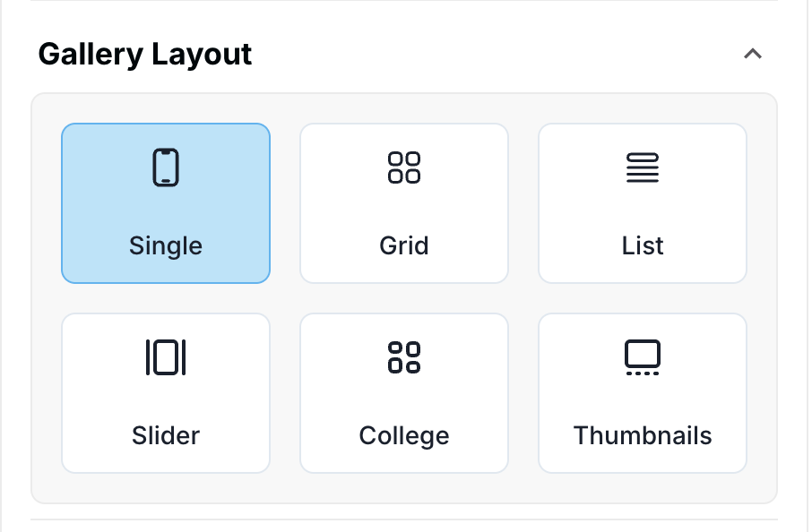Click the four-squares Grid icon
The height and width of the screenshot is (532, 812).
tap(404, 167)
